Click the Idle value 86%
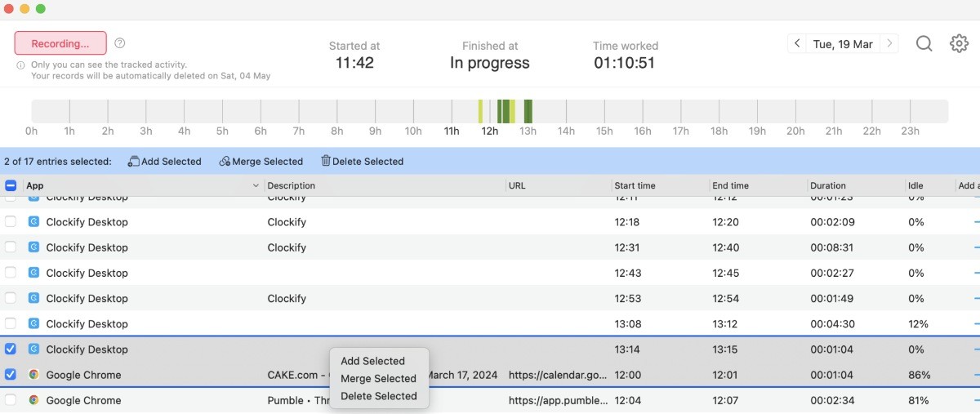Viewport: 980px width, 414px height. 920,375
